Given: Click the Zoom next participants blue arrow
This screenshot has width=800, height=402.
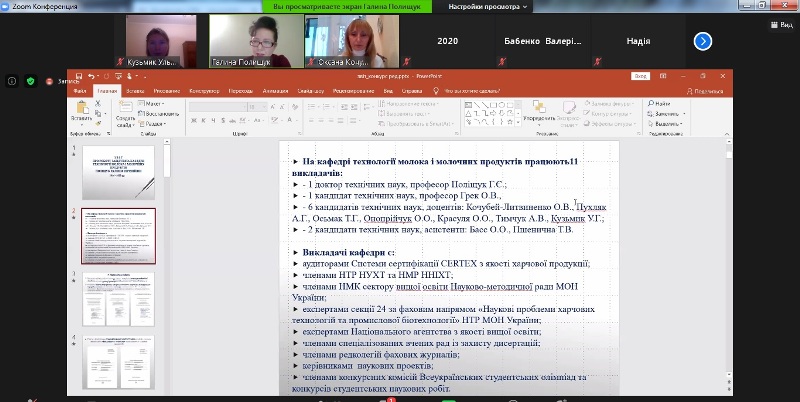Looking at the screenshot, I should click(x=703, y=41).
